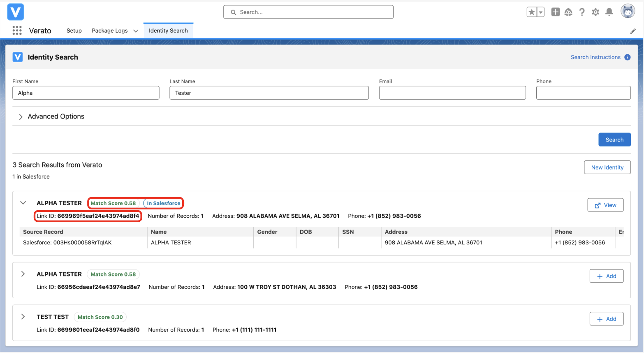Click the View button
This screenshot has height=353, width=644.
pos(605,205)
